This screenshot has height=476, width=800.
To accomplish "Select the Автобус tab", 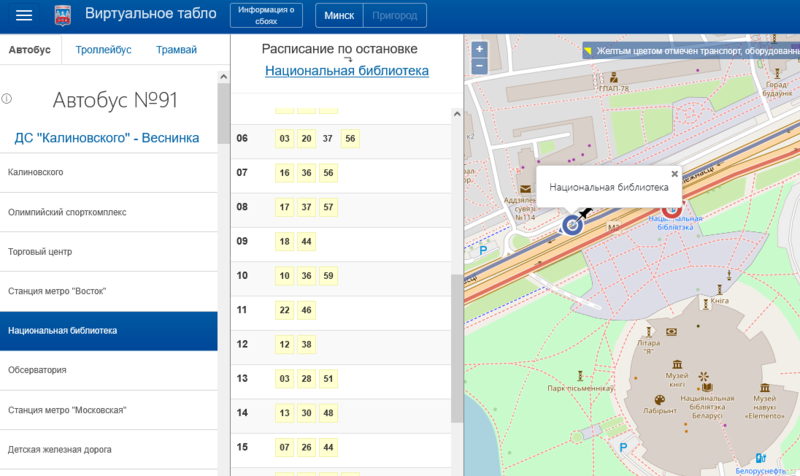I will pyautogui.click(x=30, y=50).
